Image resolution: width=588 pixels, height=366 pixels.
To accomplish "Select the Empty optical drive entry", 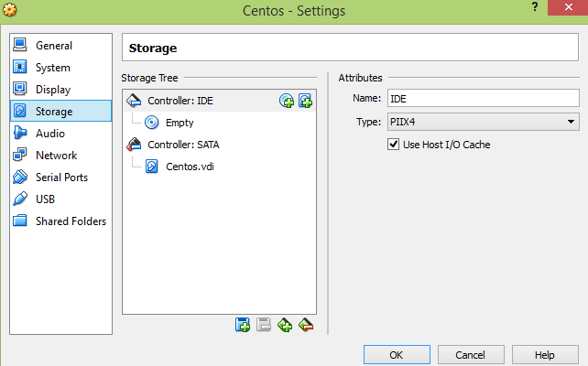I will [x=179, y=122].
